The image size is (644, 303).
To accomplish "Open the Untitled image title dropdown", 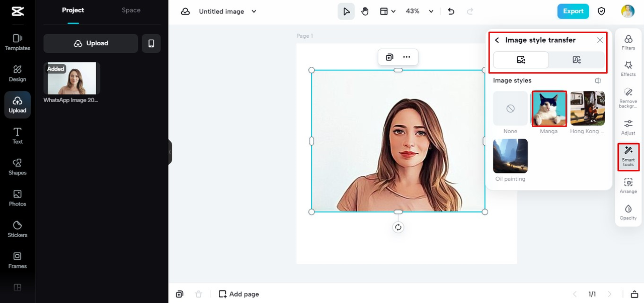I will pyautogui.click(x=227, y=11).
